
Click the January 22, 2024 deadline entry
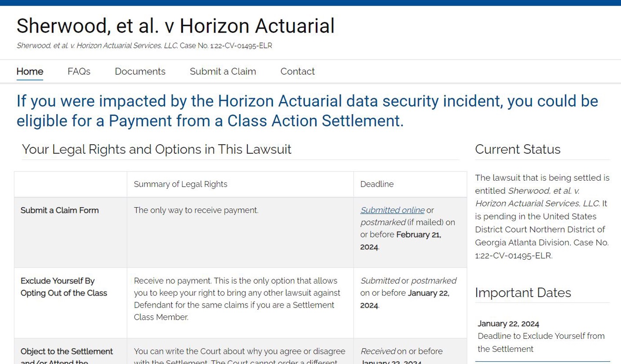508,324
